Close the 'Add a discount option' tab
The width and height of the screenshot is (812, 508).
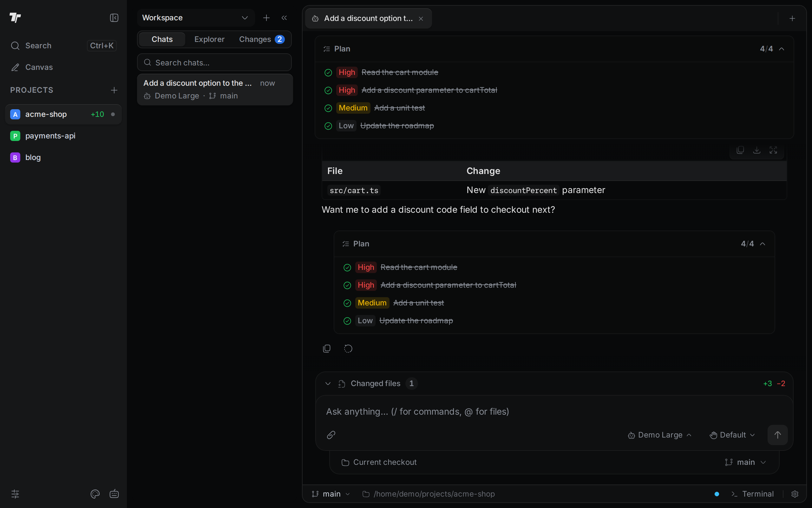point(421,19)
